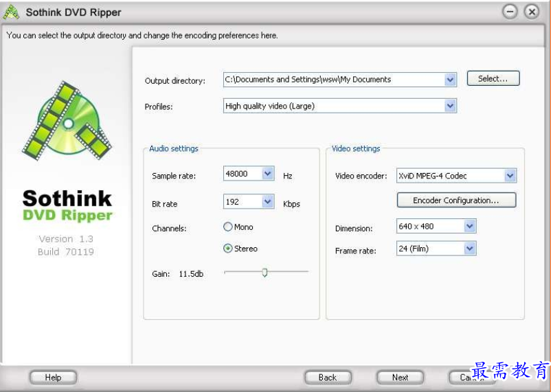Click the Audio settings group label
Screen dimensions: 555x392
click(x=173, y=148)
